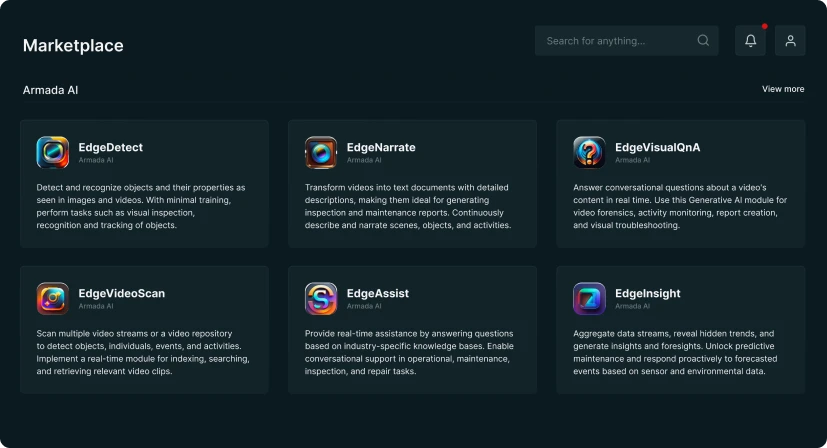The image size is (827, 448).
Task: Open the EdgeAssist description card
Action: tap(410, 352)
